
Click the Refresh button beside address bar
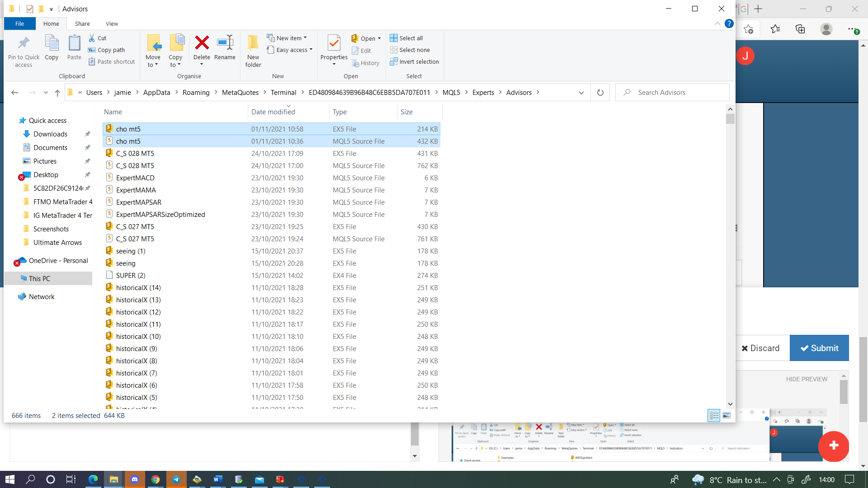[x=600, y=93]
